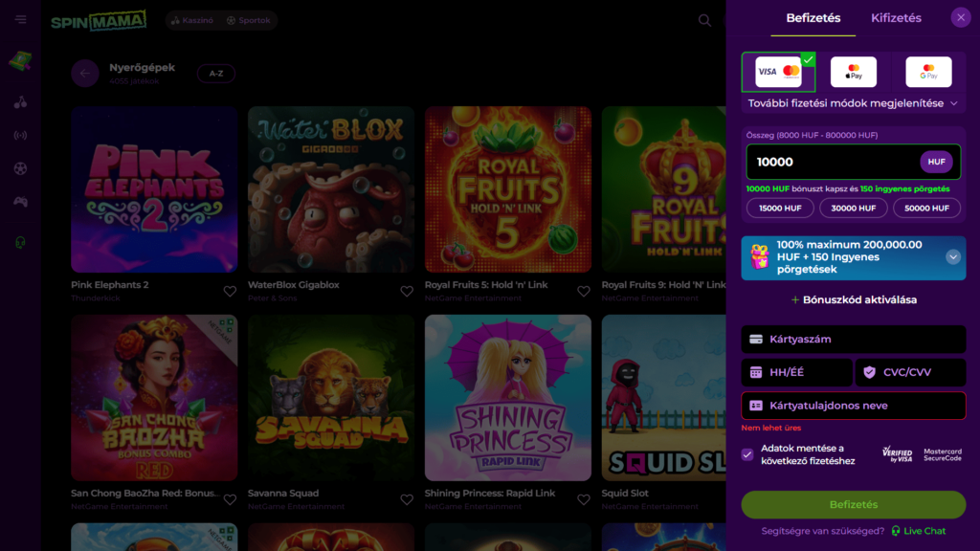Switch to the Kifizetés tab
Image resolution: width=980 pixels, height=551 pixels.
[896, 18]
